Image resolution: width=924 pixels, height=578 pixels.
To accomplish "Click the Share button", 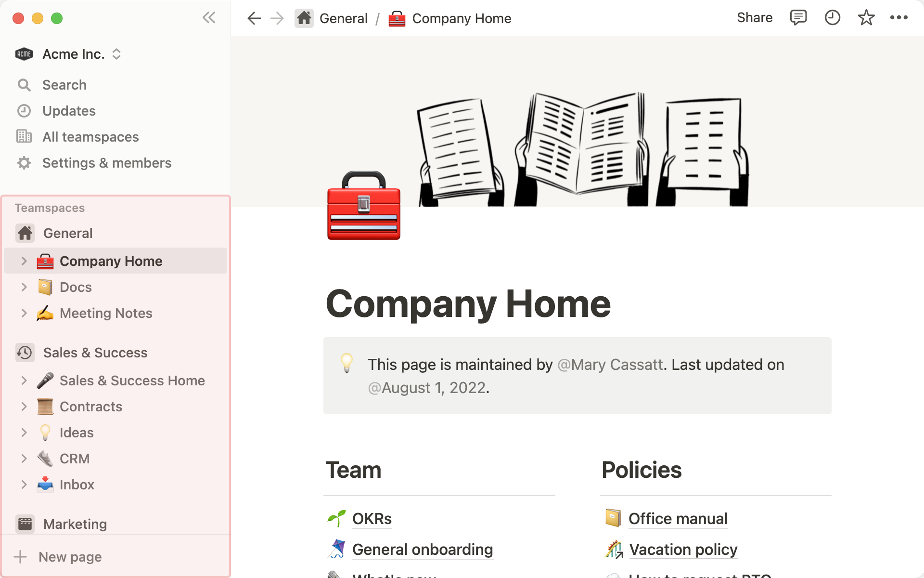I will 755,18.
